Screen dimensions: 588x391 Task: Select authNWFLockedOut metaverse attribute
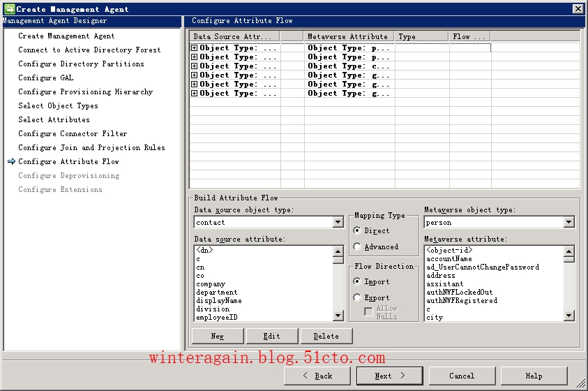pos(460,293)
